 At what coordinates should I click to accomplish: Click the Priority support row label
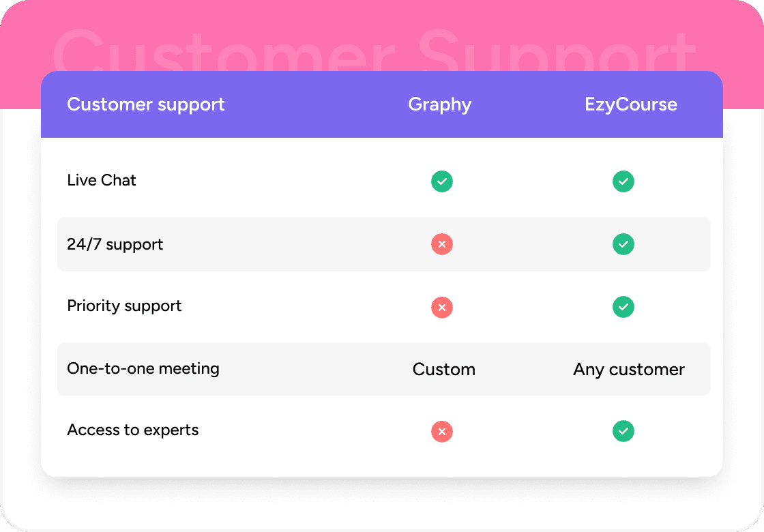coord(124,306)
